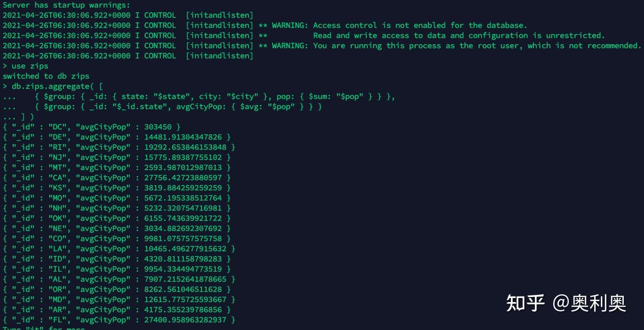Click the 'switched to db zips' output line
Screen dimensions: 644x330
(46, 76)
